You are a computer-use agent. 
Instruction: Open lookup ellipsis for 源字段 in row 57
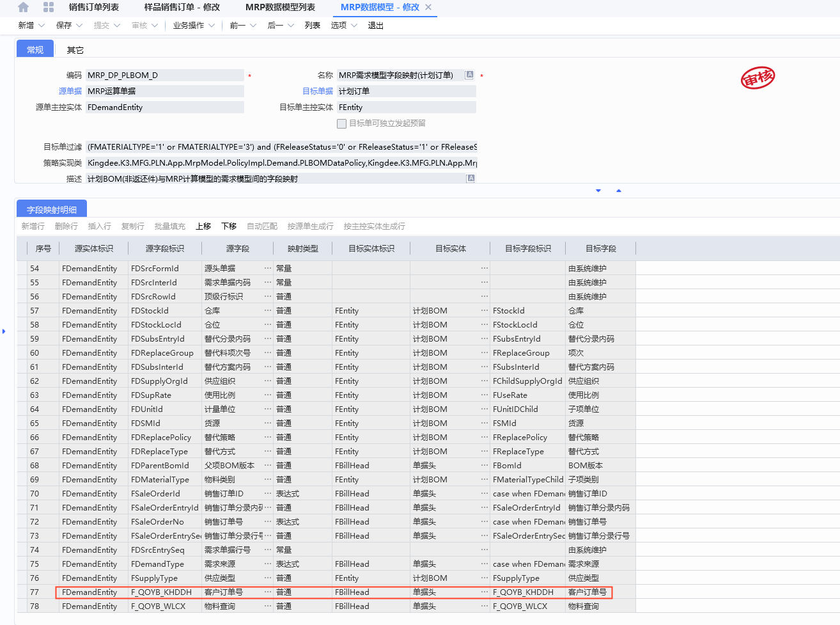[268, 310]
